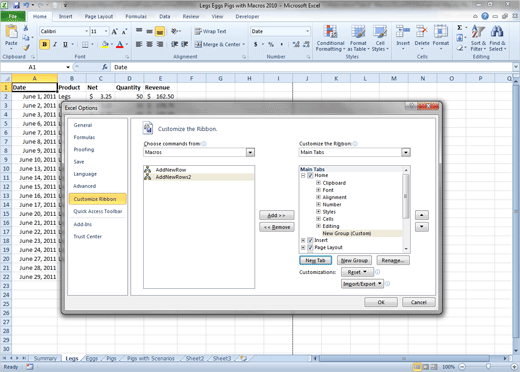
Task: Toggle the Page Layout checkbox in Main Tabs
Action: pyautogui.click(x=310, y=248)
